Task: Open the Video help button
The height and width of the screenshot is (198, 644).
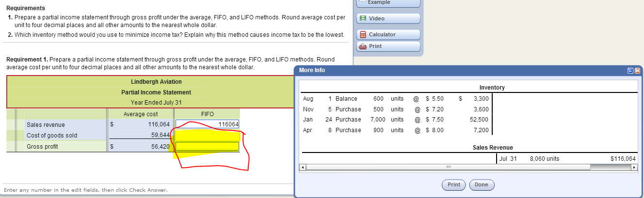Action: pyautogui.click(x=388, y=18)
